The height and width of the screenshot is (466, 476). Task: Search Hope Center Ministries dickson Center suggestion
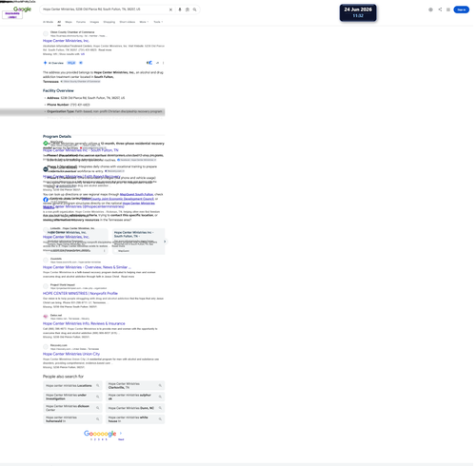tap(72, 408)
